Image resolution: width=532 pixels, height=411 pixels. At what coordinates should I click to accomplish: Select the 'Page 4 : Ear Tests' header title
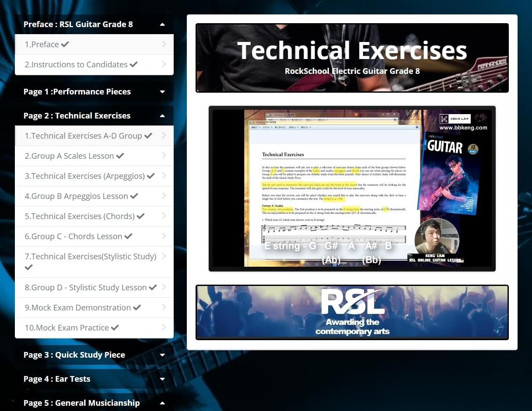tap(57, 379)
